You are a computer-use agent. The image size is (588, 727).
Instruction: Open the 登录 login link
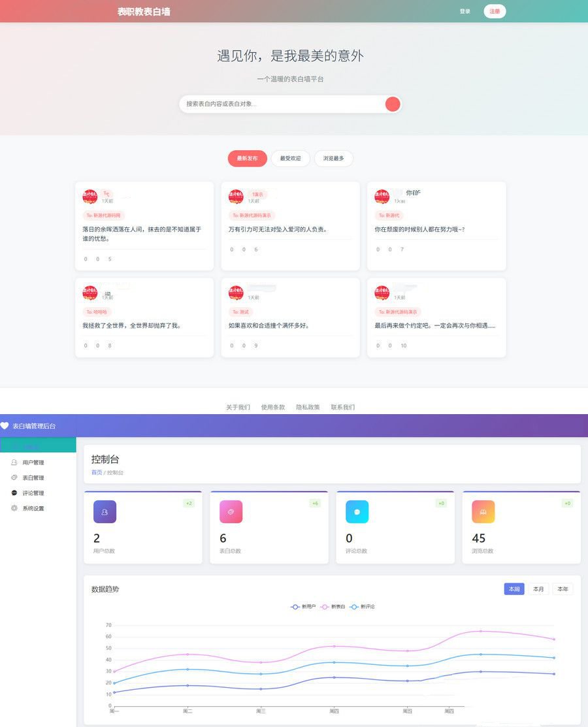[x=465, y=11]
